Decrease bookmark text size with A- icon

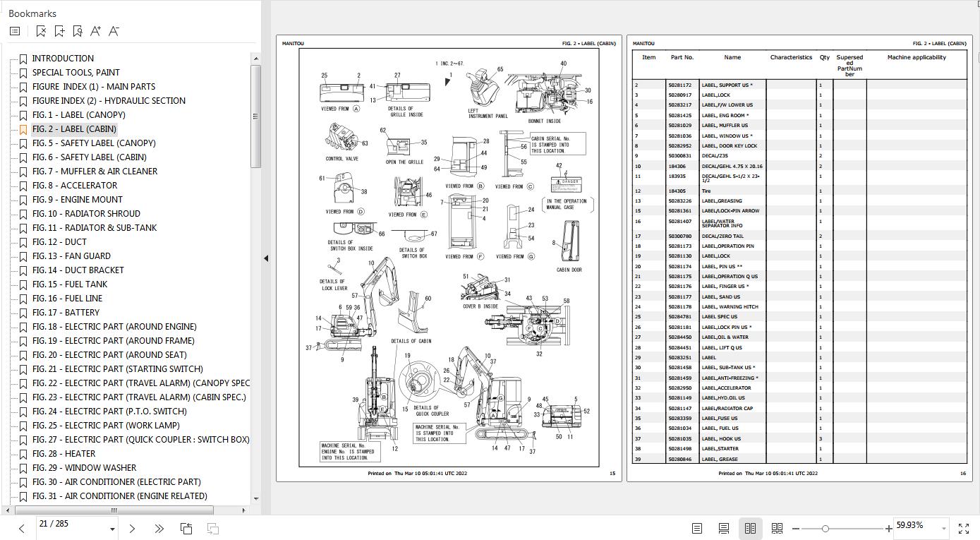tap(114, 31)
